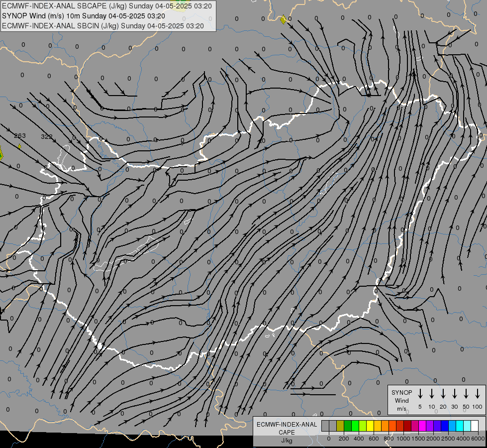Select the pure yellow CAPE swatch
The height and width of the screenshot is (448, 487).
pyautogui.click(x=370, y=426)
